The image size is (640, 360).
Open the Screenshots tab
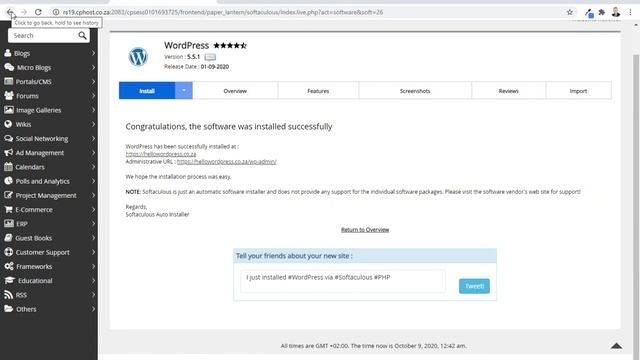click(x=415, y=91)
